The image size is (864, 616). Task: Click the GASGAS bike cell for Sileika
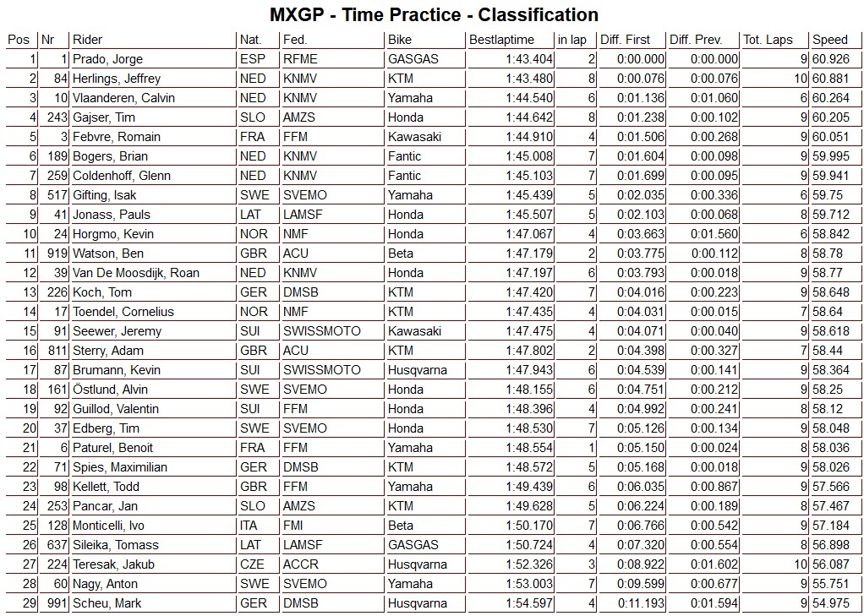tap(413, 545)
